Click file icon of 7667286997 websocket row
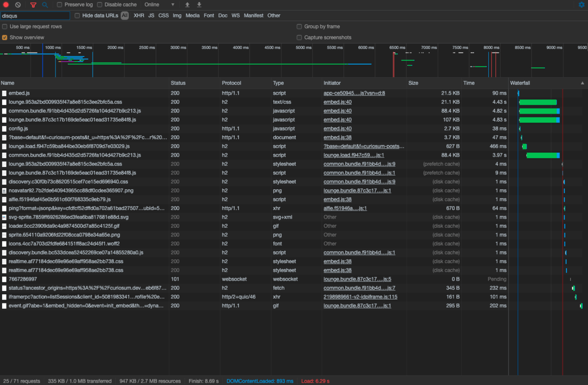 point(4,280)
